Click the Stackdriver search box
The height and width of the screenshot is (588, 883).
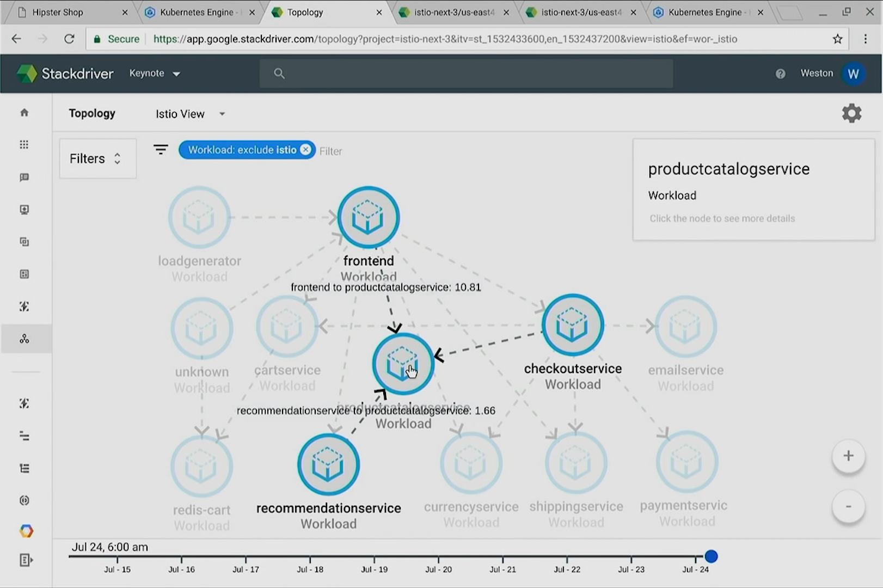pyautogui.click(x=466, y=73)
